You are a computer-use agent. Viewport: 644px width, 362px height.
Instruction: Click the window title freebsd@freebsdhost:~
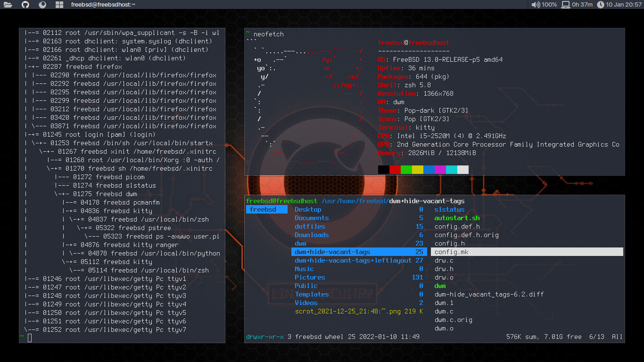[x=103, y=5]
